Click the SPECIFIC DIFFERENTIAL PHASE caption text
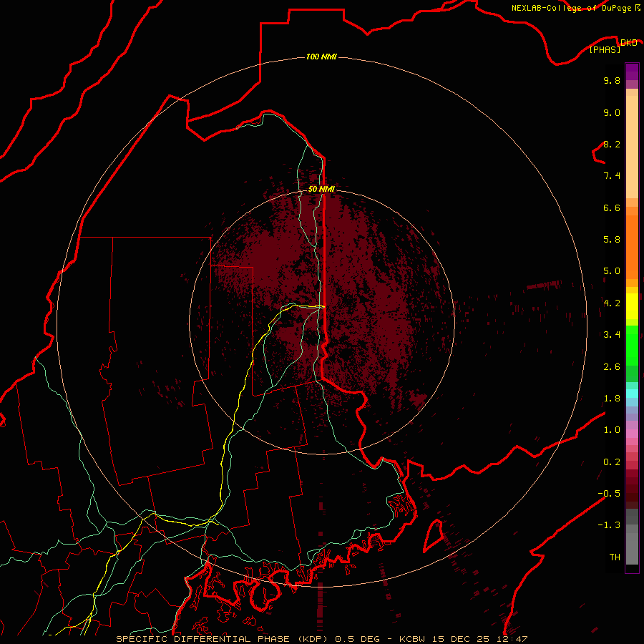The height and width of the screenshot is (644, 644). [x=204, y=639]
